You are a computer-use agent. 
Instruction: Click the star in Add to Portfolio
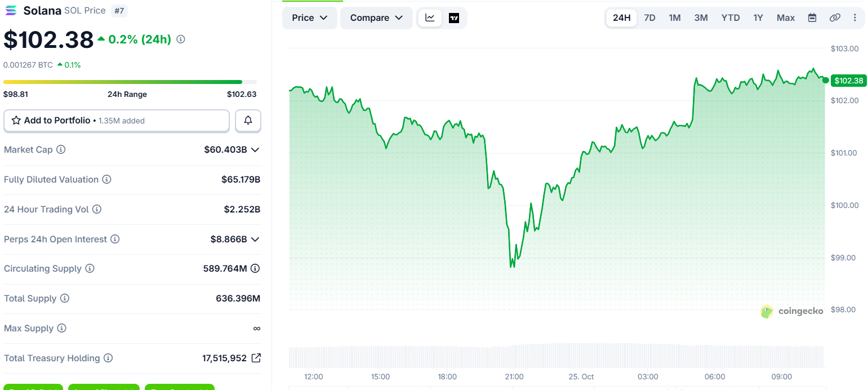pyautogui.click(x=16, y=121)
